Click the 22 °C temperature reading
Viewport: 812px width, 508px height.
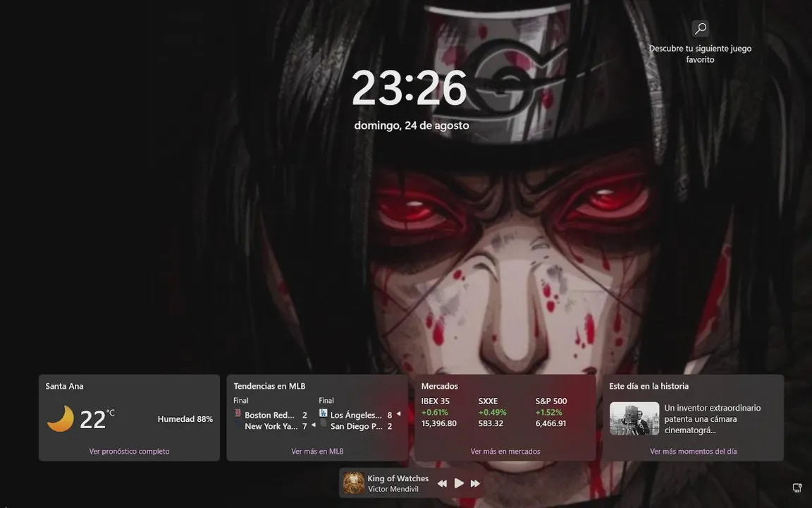(x=97, y=419)
